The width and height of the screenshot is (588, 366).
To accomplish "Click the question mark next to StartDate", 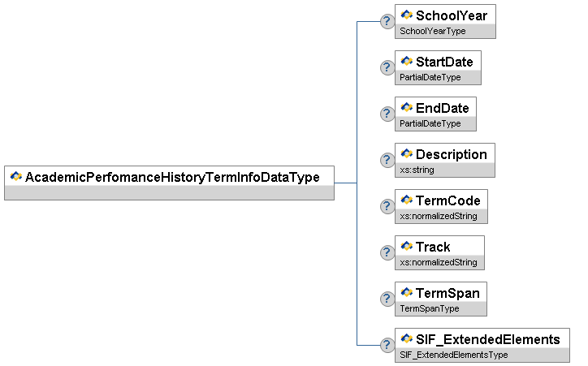I will tap(387, 67).
